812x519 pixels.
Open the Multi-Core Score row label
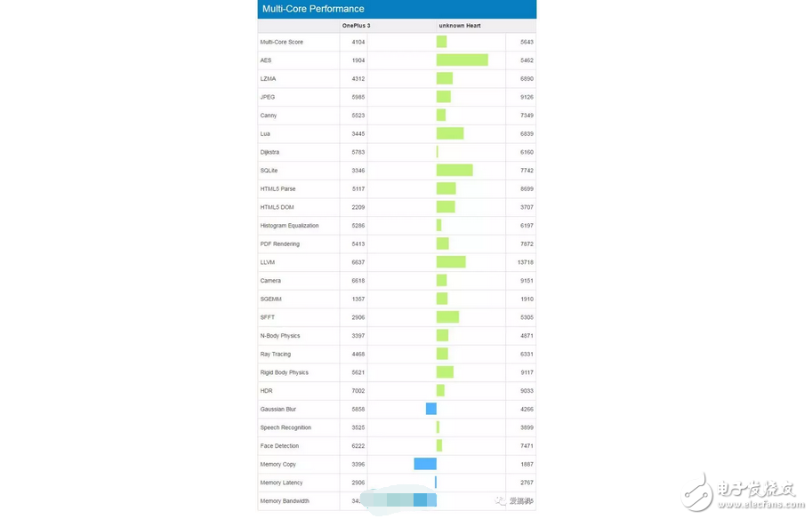coord(282,42)
